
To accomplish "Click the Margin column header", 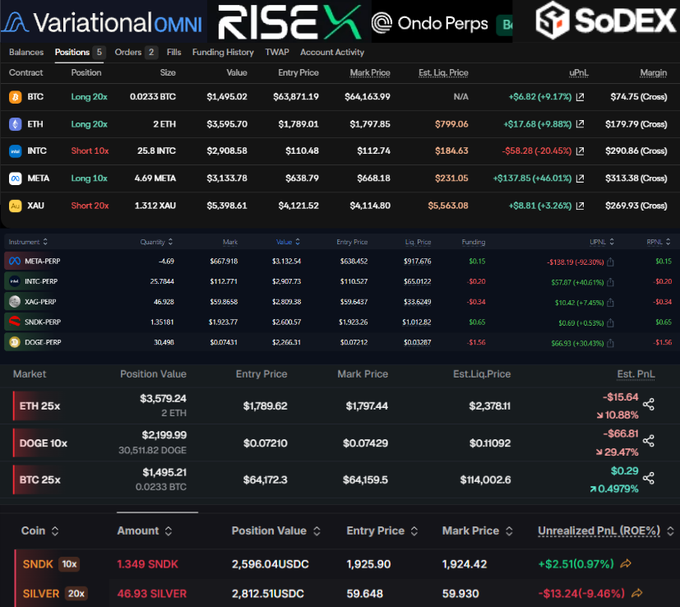I will click(x=653, y=73).
